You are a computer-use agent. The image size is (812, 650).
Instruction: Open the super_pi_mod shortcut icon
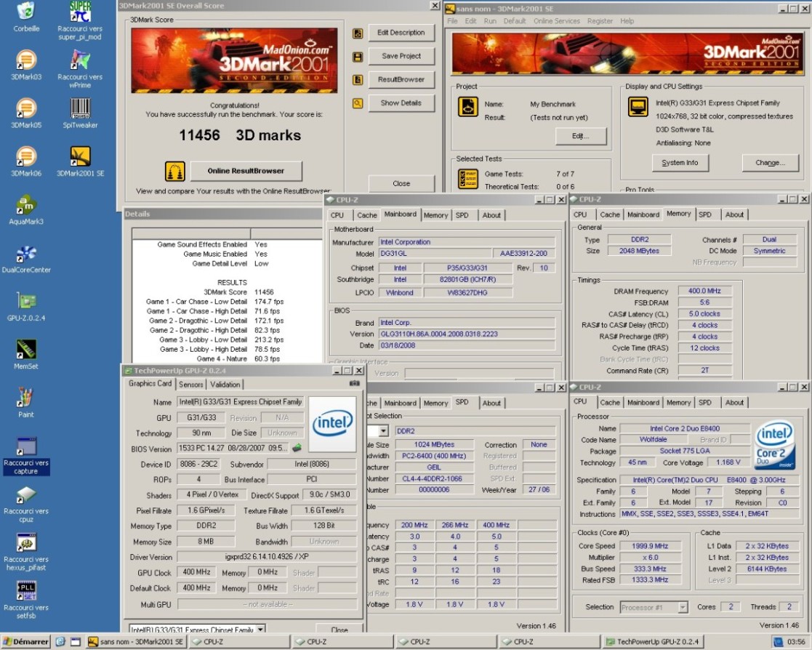[80, 11]
